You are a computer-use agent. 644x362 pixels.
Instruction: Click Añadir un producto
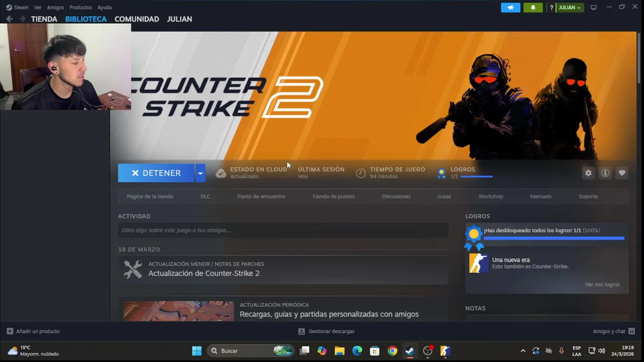coord(33,331)
